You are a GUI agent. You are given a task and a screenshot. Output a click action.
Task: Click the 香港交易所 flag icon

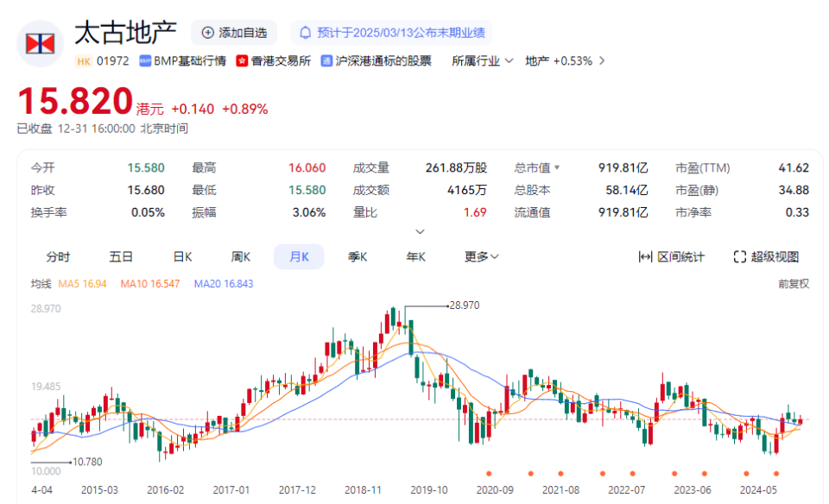(242, 61)
